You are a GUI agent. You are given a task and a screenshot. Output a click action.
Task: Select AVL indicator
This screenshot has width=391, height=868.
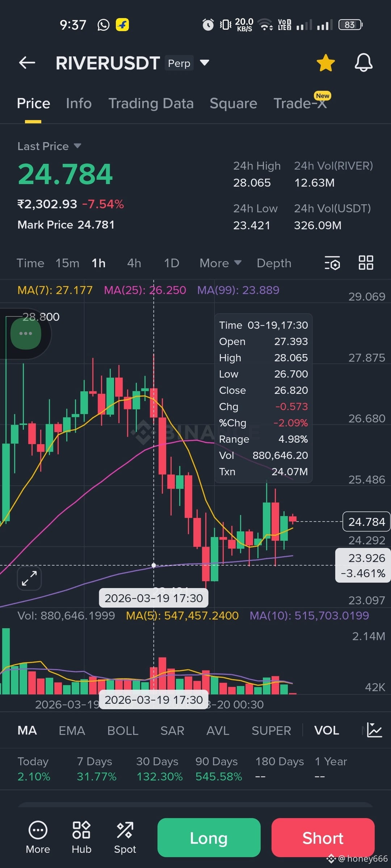pyautogui.click(x=218, y=731)
